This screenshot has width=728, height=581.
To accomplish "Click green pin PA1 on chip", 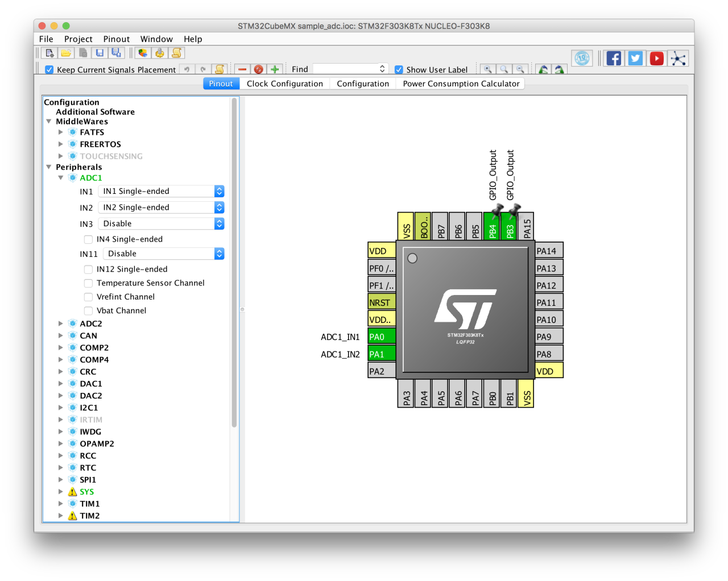I will pos(382,354).
